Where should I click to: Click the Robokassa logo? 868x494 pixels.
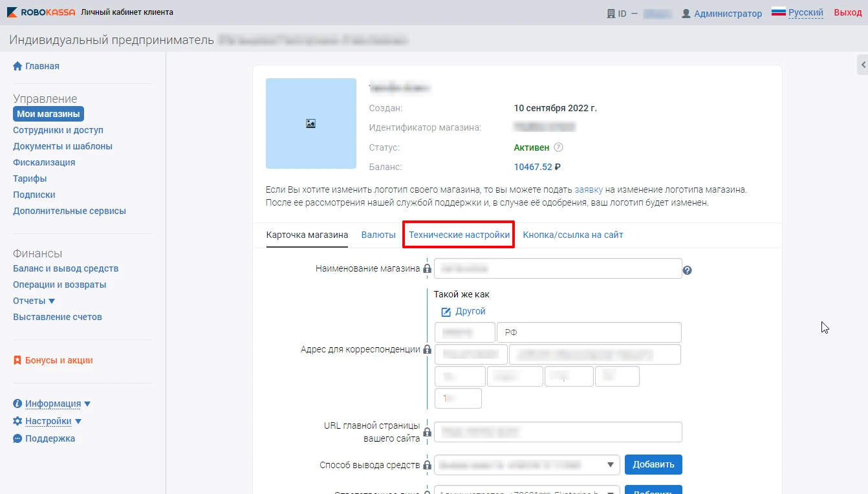pos(41,12)
